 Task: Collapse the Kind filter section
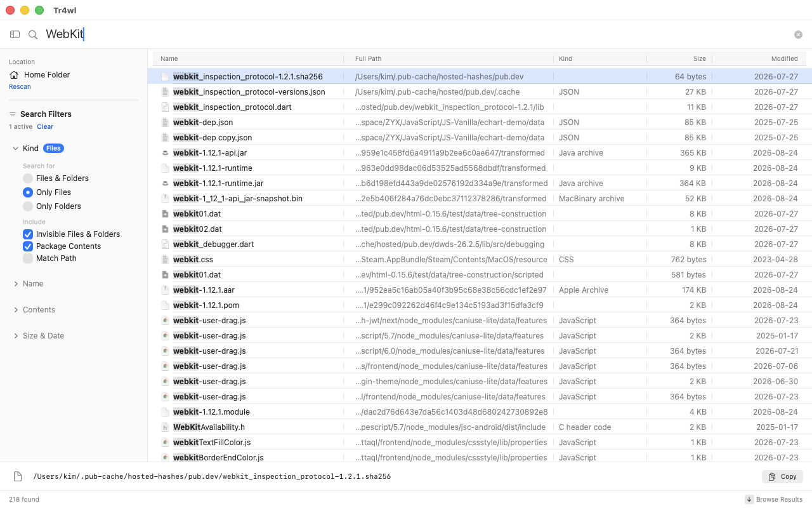(x=15, y=149)
